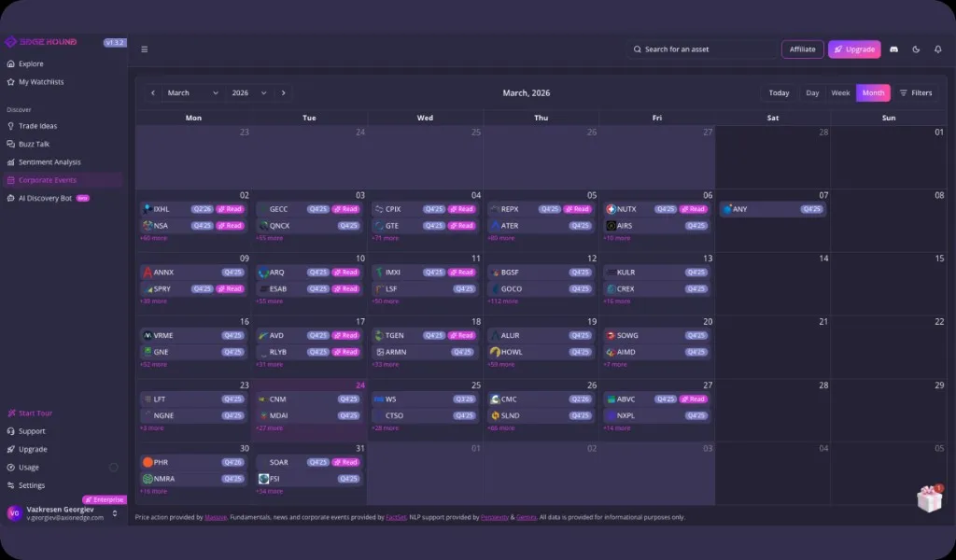Open the March month dropdown
956x560 pixels.
191,92
